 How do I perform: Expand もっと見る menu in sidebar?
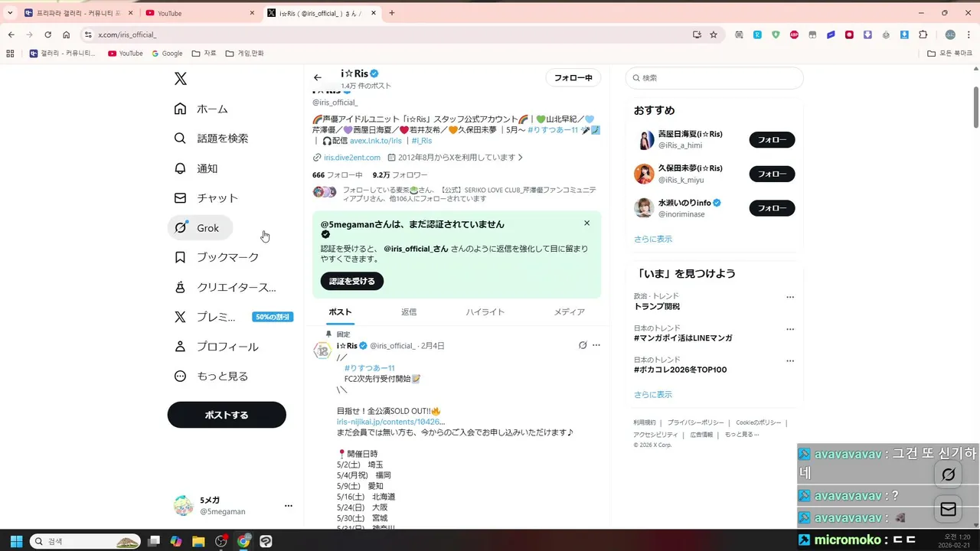pyautogui.click(x=211, y=377)
